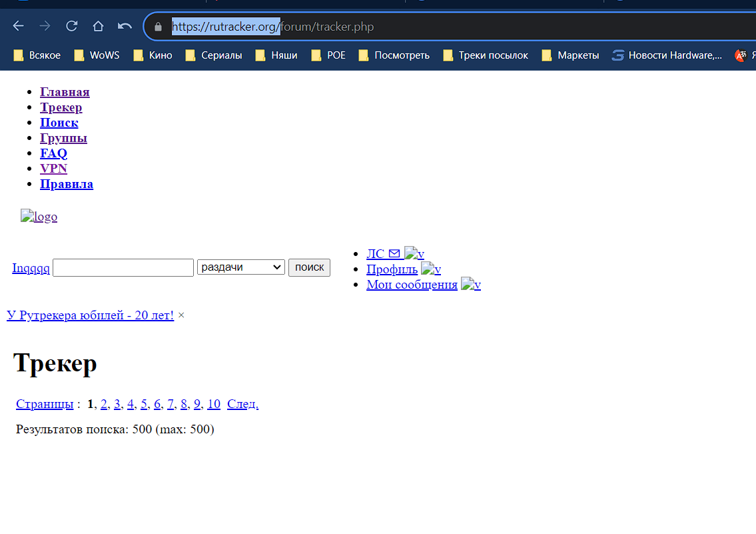Dismiss the Рутрекер юбилей announcement with ×
Viewport: 756px width, 534px height.
click(181, 315)
